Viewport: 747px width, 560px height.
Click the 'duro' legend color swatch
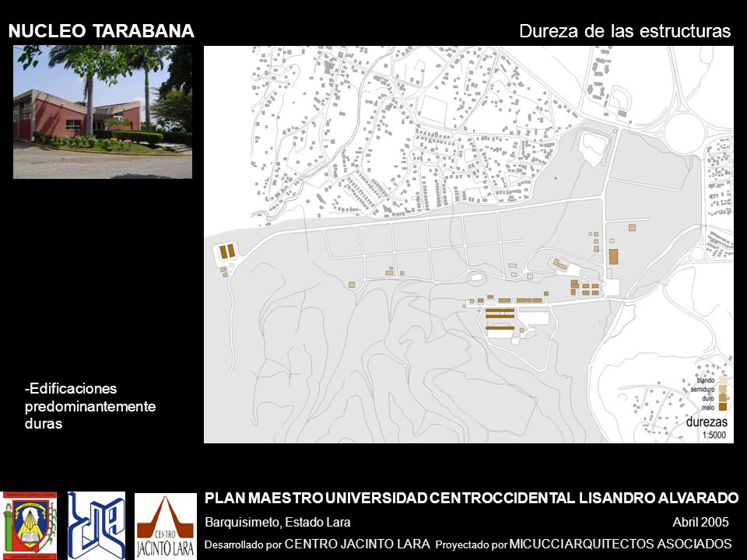pos(723,397)
